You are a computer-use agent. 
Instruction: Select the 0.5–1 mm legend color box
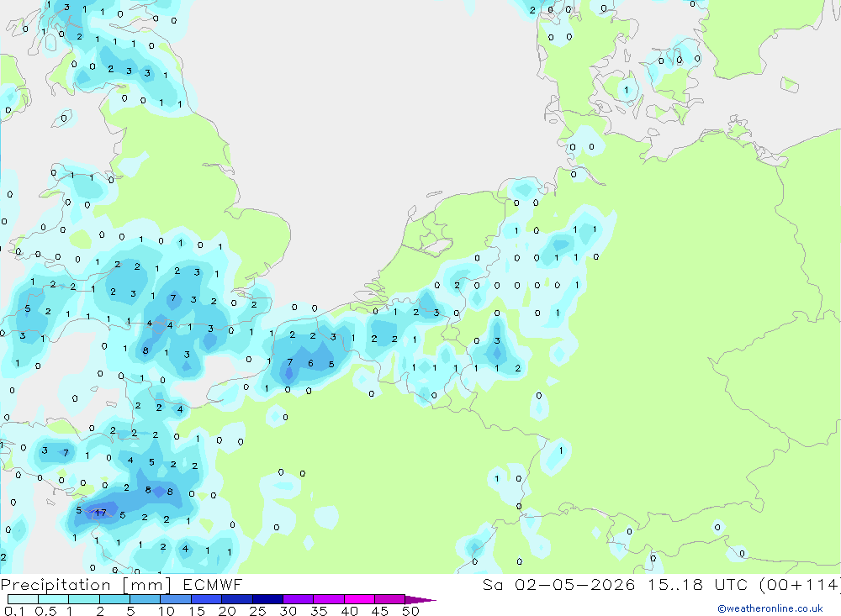coord(53,599)
